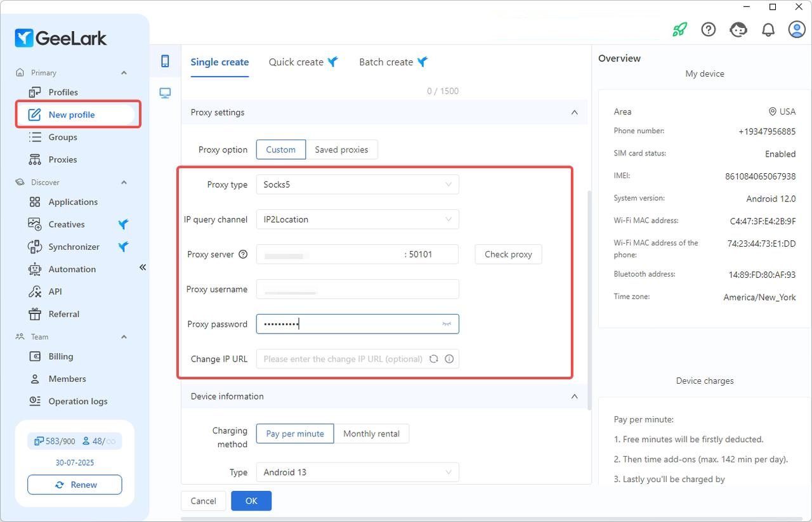The height and width of the screenshot is (522, 812).
Task: Click the Proxy server input field
Action: pos(357,254)
